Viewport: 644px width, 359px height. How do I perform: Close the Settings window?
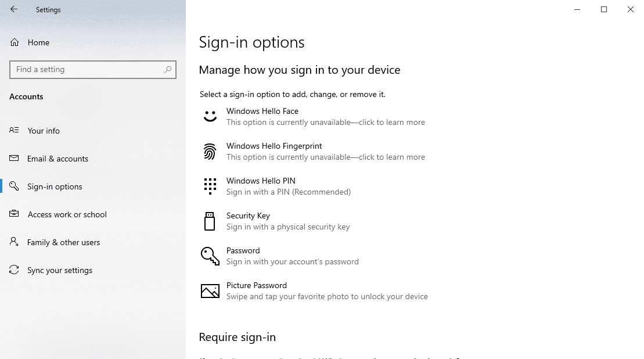tap(631, 9)
